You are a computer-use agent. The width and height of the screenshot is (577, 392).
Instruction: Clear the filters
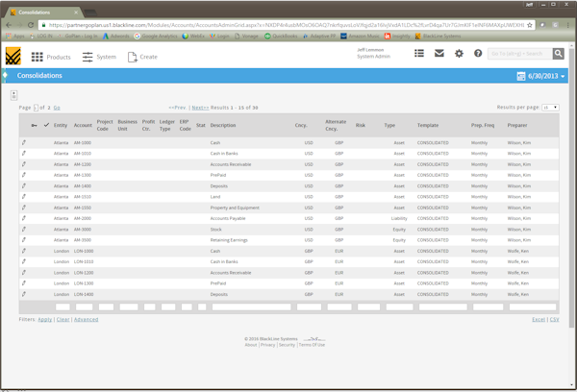(x=63, y=320)
